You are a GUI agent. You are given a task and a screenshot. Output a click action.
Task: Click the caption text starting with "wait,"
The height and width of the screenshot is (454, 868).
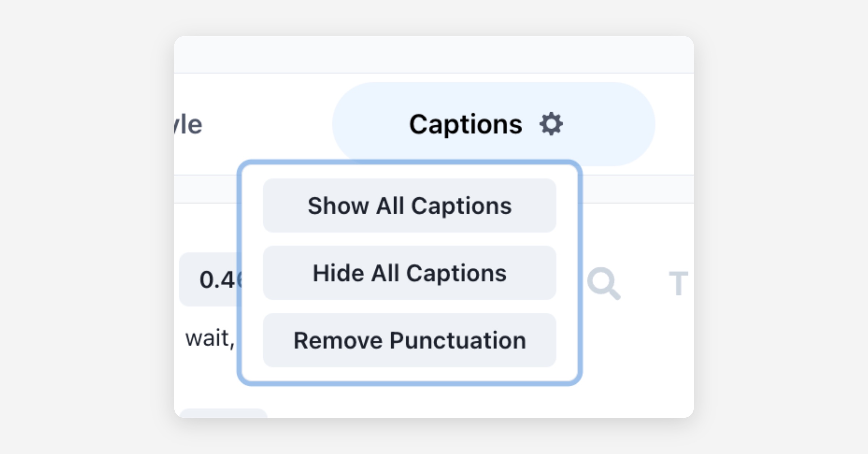click(x=210, y=339)
